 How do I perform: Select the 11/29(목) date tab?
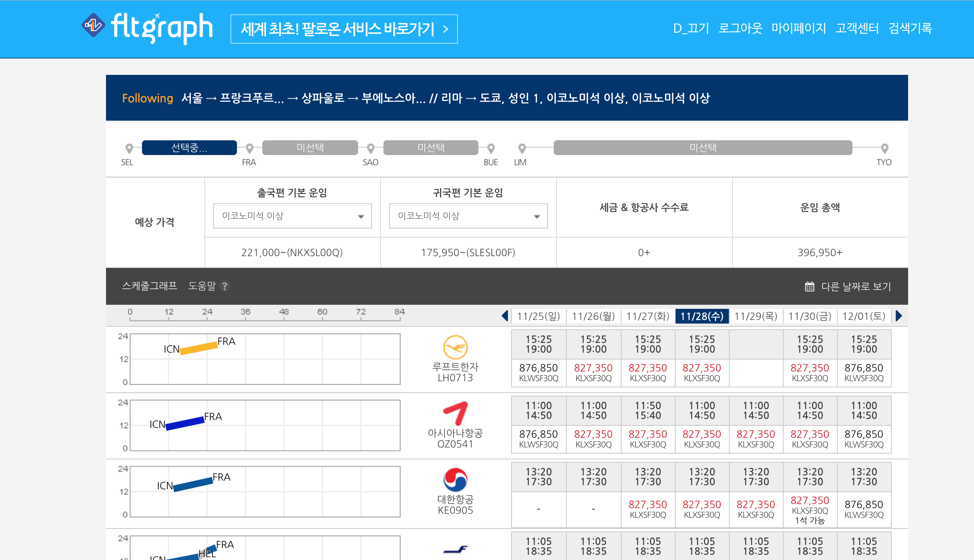(x=755, y=316)
